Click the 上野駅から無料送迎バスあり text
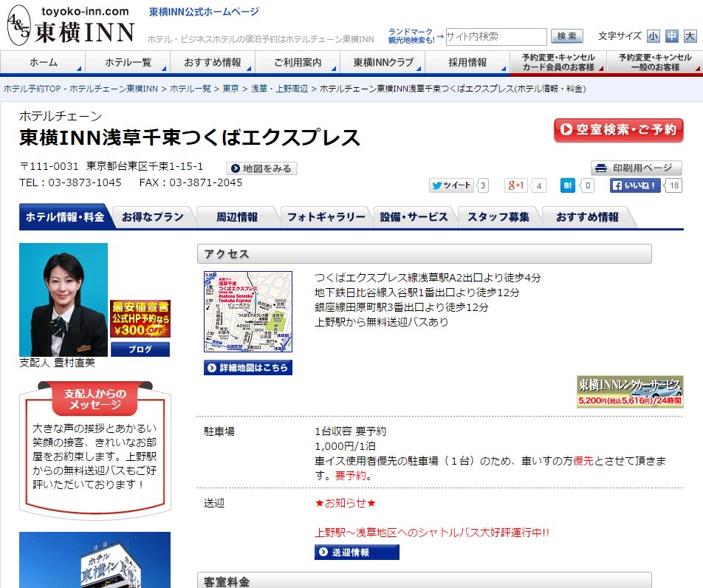The image size is (703, 588). point(382,322)
